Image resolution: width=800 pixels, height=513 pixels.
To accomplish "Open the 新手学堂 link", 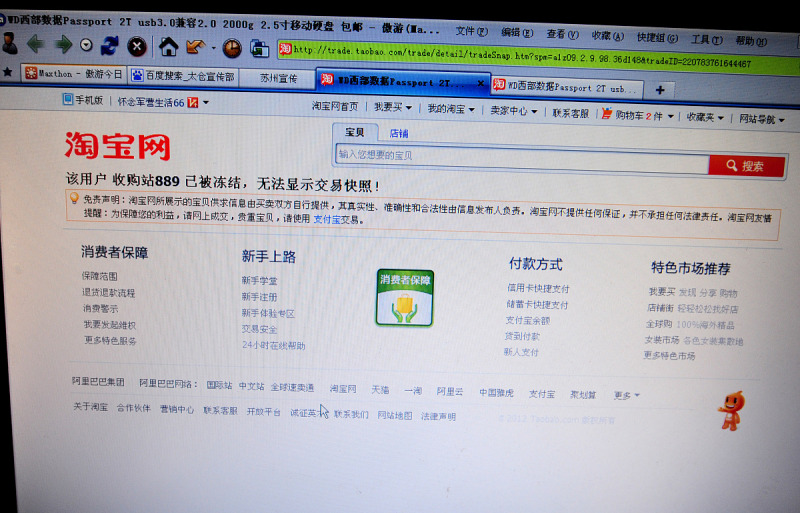I will 259,281.
